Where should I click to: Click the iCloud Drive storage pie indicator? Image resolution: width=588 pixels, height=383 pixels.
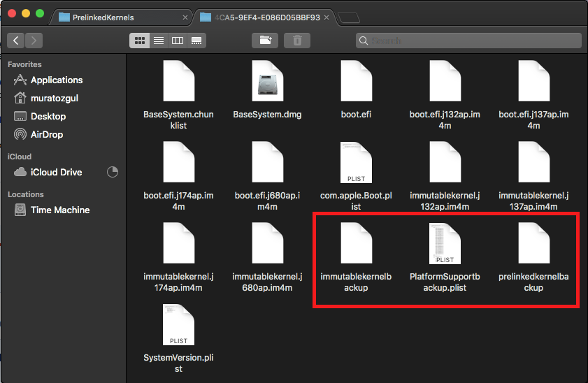[x=113, y=172]
